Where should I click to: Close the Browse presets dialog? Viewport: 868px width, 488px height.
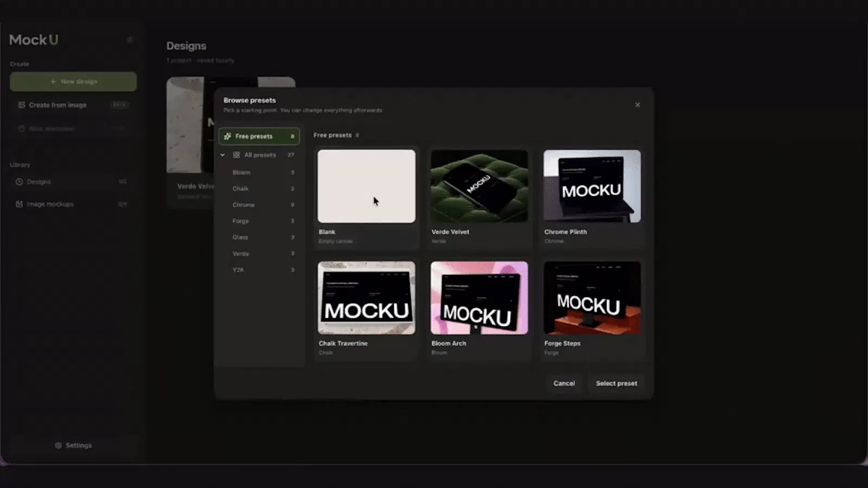(x=637, y=105)
